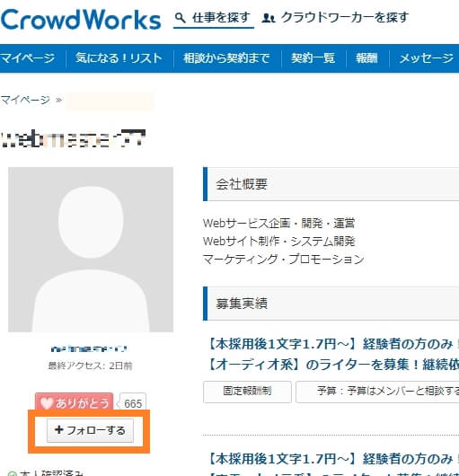Screen dimensions: 459x476
Task: Open the 契約一覧 nav item
Action: point(313,58)
